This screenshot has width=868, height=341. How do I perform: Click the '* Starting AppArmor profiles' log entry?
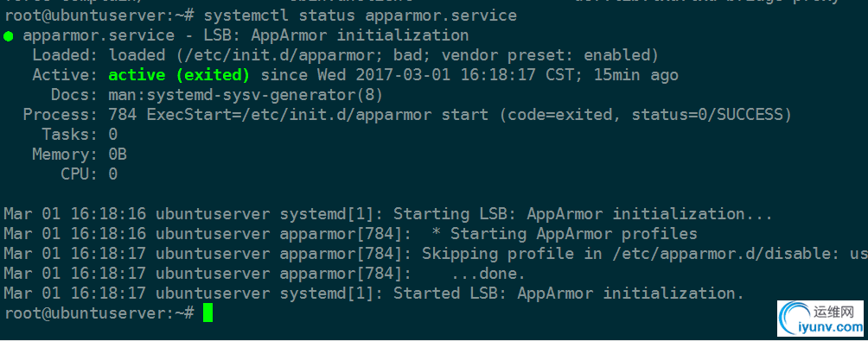[x=564, y=234]
